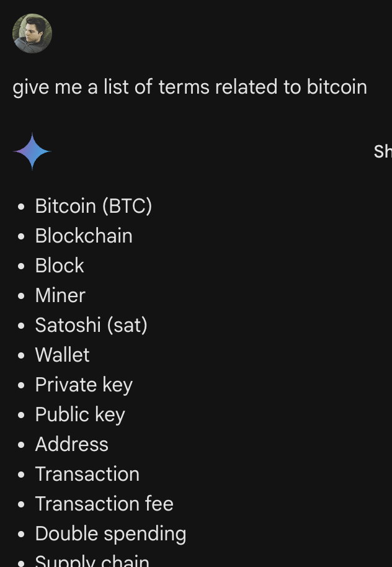Click the partially visible 'Supply chain' item

tap(92, 561)
